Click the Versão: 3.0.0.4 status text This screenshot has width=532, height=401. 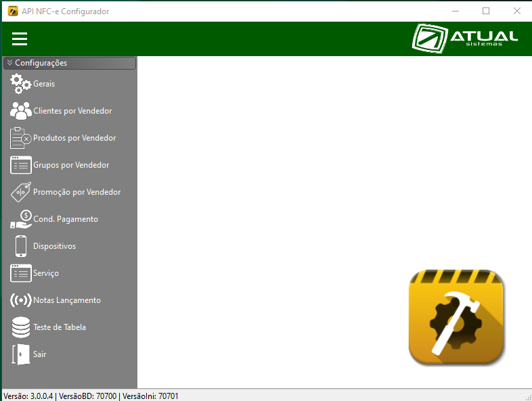(28, 396)
